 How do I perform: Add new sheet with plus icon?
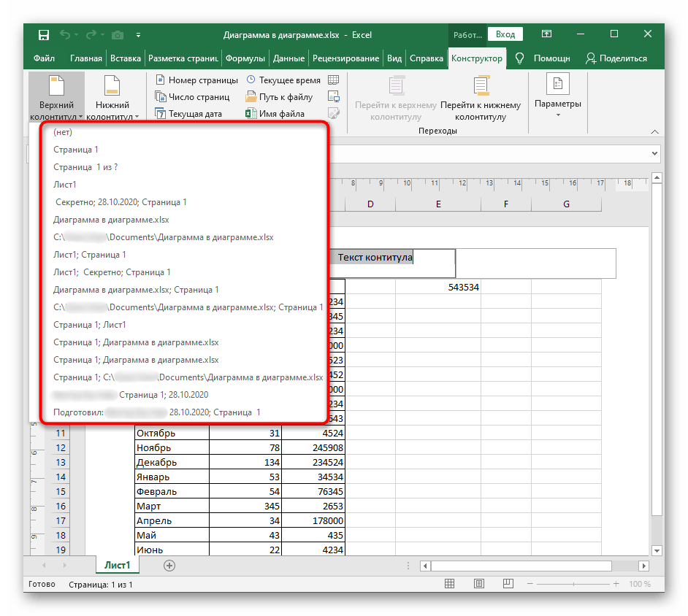(169, 565)
